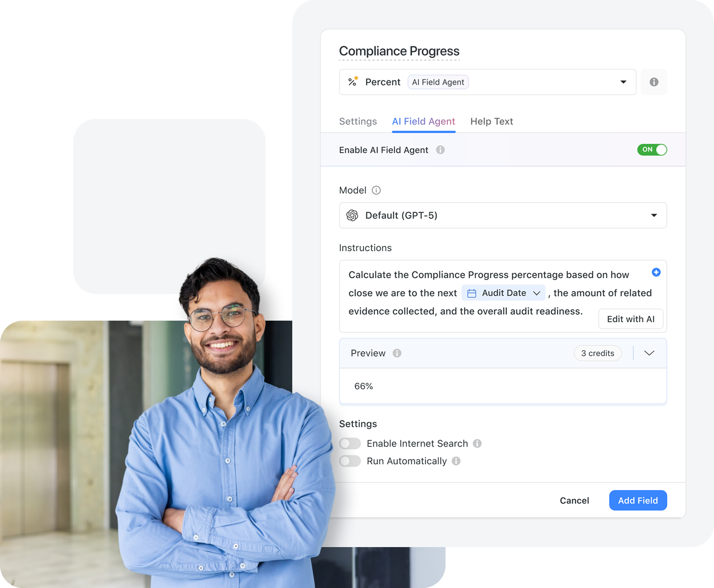Click the Edit with AI button
714x588 pixels.
click(631, 319)
